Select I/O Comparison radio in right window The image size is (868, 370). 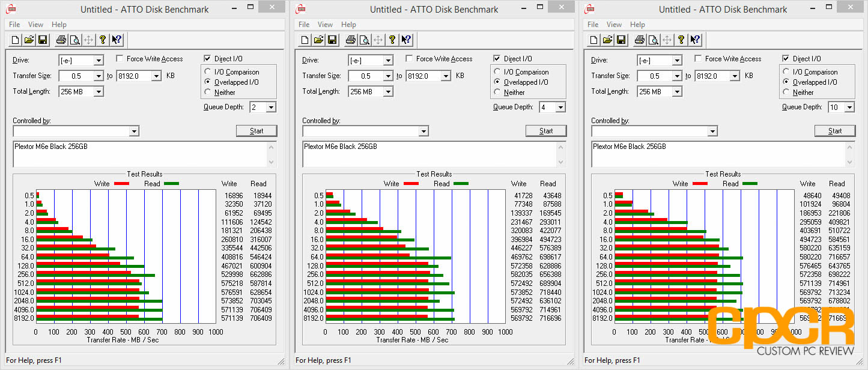click(787, 72)
